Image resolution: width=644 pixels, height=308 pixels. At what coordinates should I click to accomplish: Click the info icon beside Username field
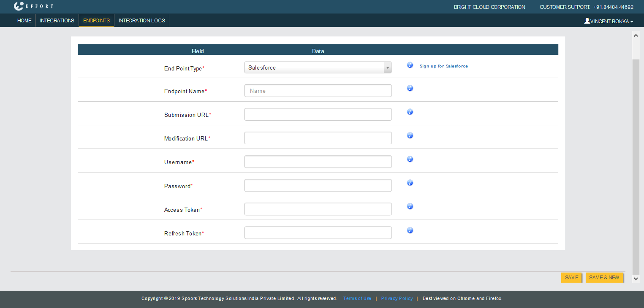click(410, 159)
